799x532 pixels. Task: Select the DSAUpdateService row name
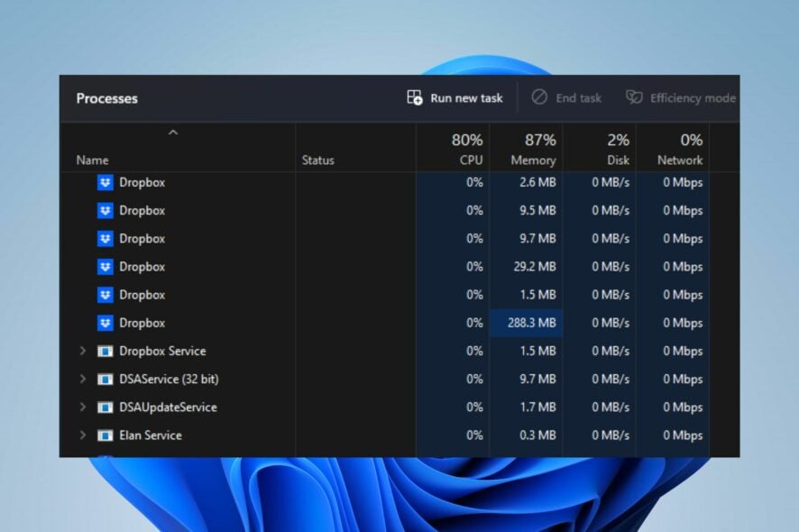coord(168,407)
